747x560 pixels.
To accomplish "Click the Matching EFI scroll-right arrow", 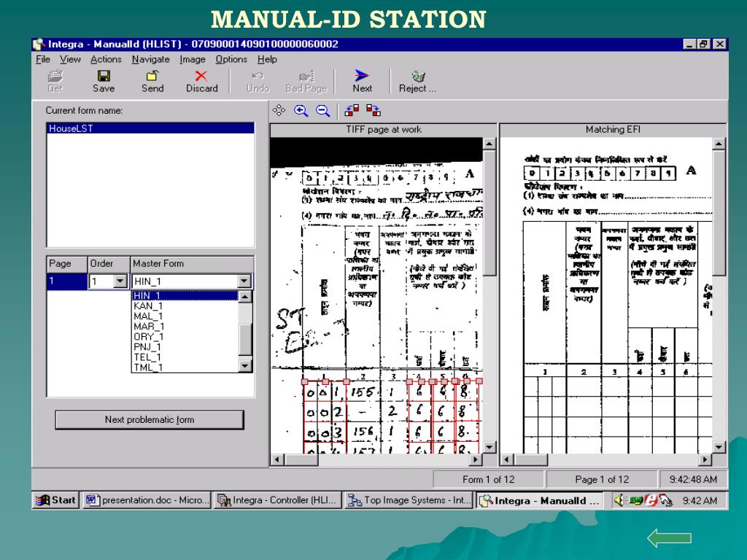I will [x=705, y=459].
